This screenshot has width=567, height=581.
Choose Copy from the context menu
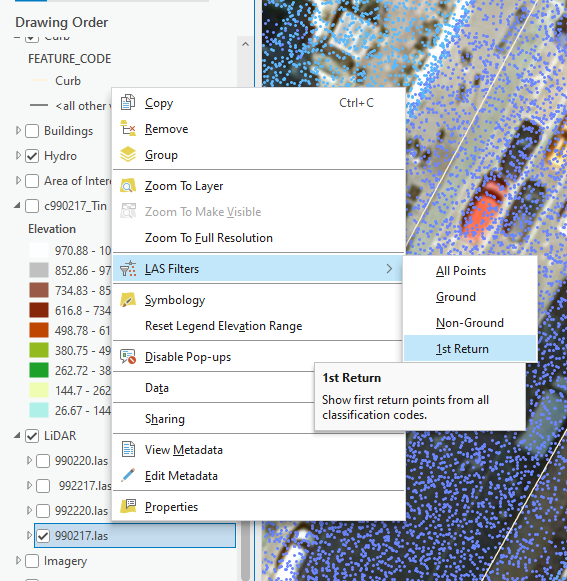(x=258, y=103)
